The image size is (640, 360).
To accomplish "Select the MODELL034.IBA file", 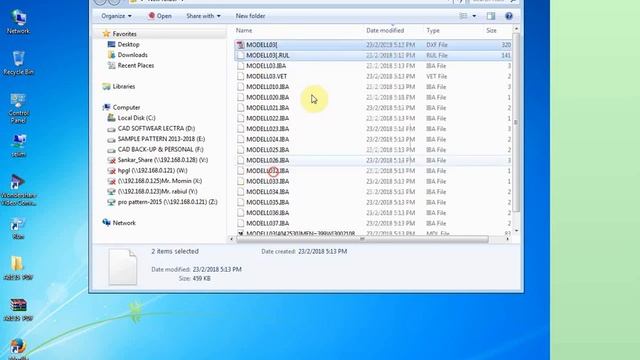I will (x=373, y=192).
